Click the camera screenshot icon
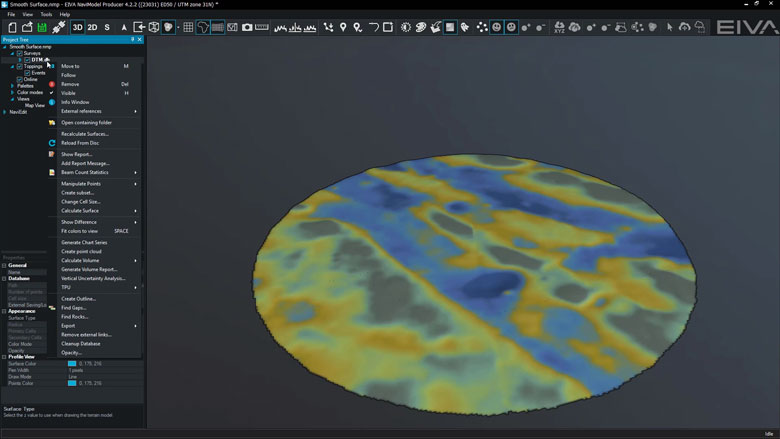This screenshot has width=780, height=439. [x=247, y=27]
